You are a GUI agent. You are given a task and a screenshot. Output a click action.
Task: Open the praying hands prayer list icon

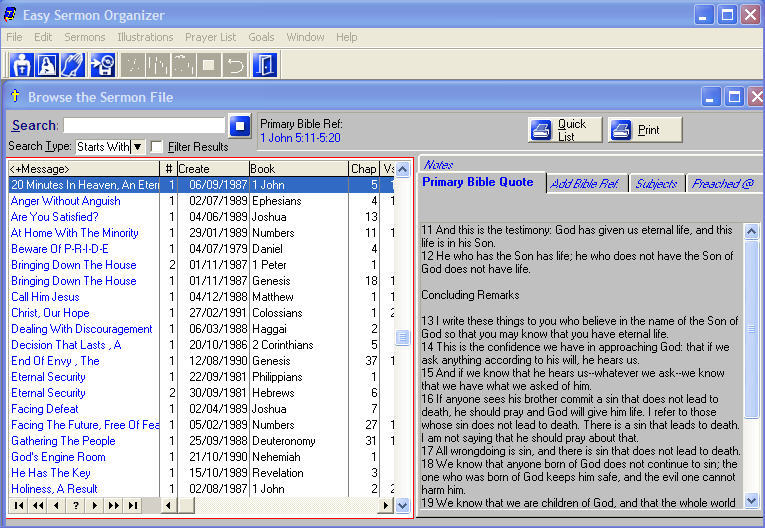[x=72, y=64]
